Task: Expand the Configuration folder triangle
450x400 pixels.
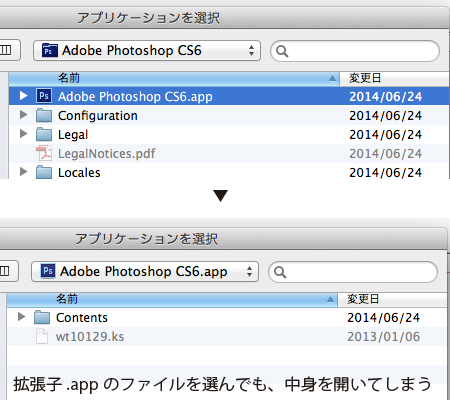Action: [23, 115]
